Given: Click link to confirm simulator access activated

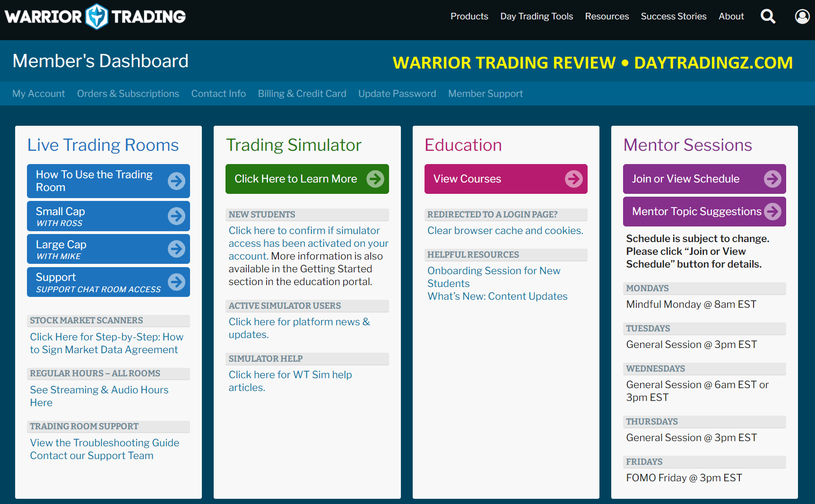Looking at the screenshot, I should point(308,243).
